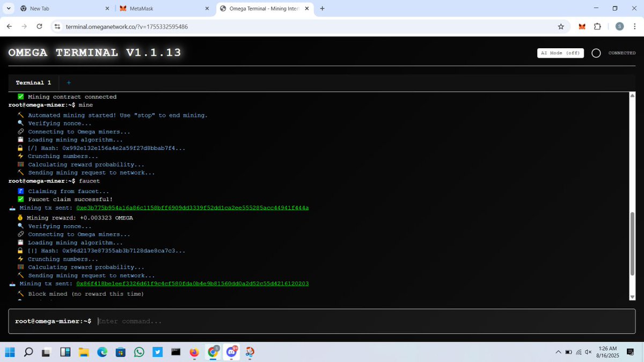
Task: Open the Chrome three-dot menu
Action: [x=635, y=26]
